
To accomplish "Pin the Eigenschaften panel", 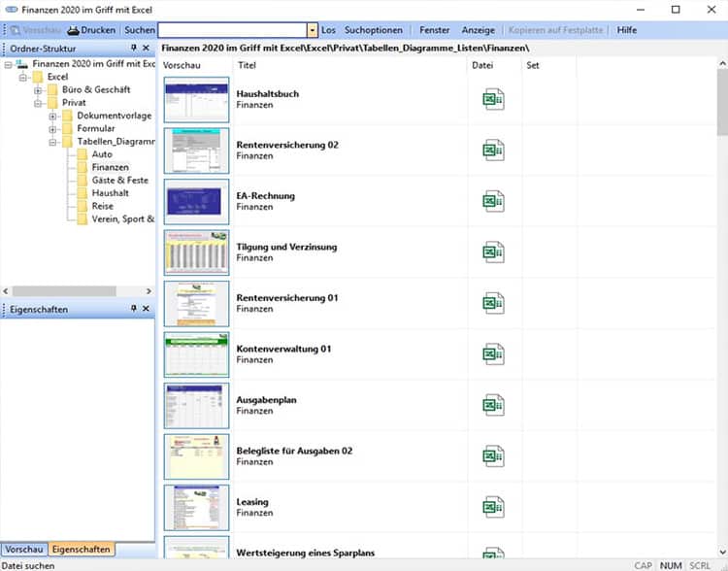I will 134,309.
